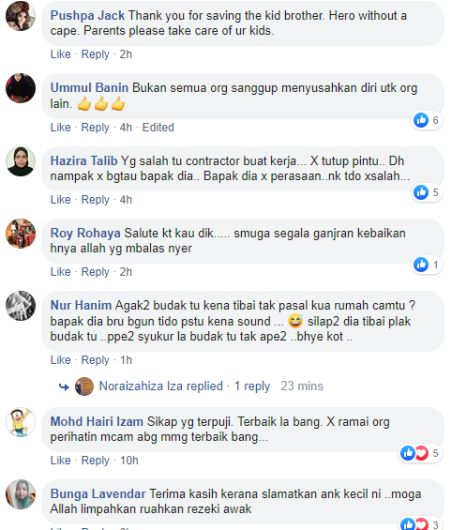The height and width of the screenshot is (530, 467).
Task: Open Noraizahiza Iza's small avatar
Action: [x=84, y=386]
